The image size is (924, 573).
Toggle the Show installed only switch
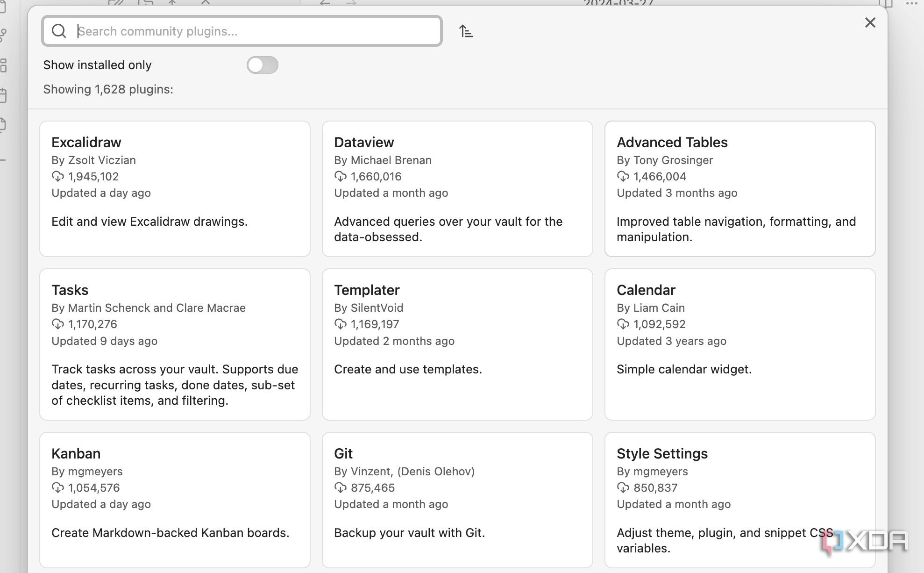point(263,65)
